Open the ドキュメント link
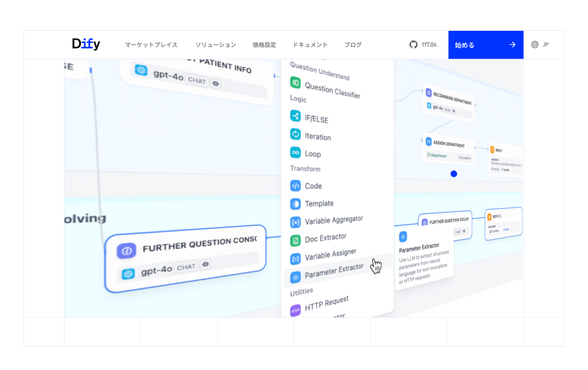Screen dimensions: 588x370 (310, 45)
